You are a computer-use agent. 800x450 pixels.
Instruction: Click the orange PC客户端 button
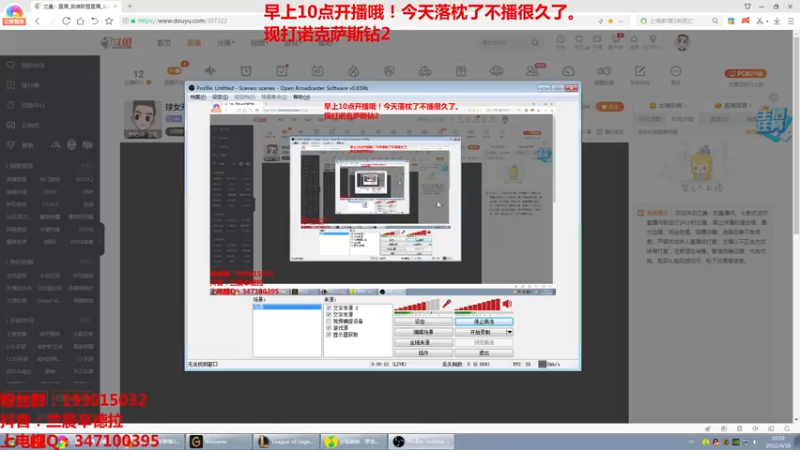coord(745,73)
